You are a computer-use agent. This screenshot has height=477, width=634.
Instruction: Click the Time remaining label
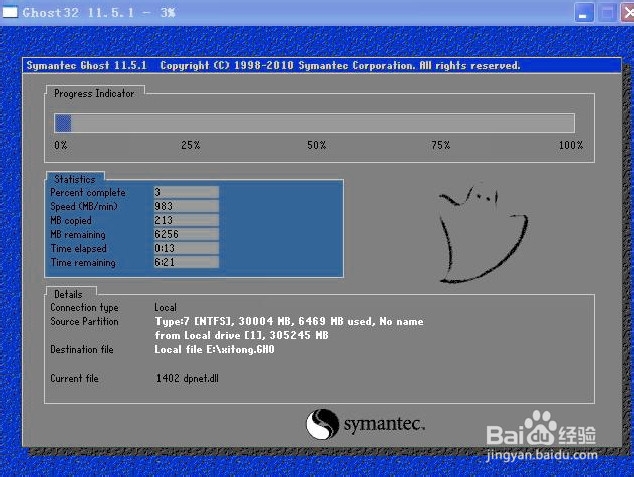coord(83,262)
